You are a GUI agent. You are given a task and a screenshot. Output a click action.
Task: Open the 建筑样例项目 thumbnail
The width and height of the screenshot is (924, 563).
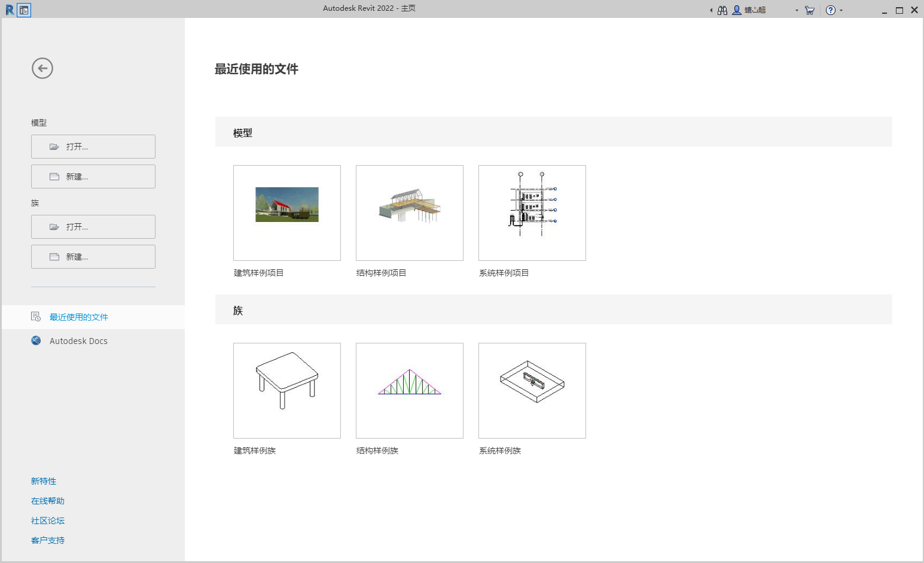coord(287,213)
